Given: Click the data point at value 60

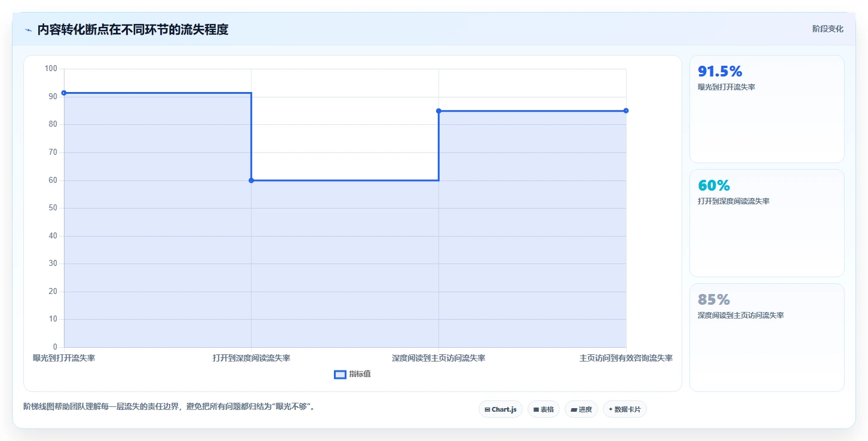Looking at the screenshot, I should 251,180.
